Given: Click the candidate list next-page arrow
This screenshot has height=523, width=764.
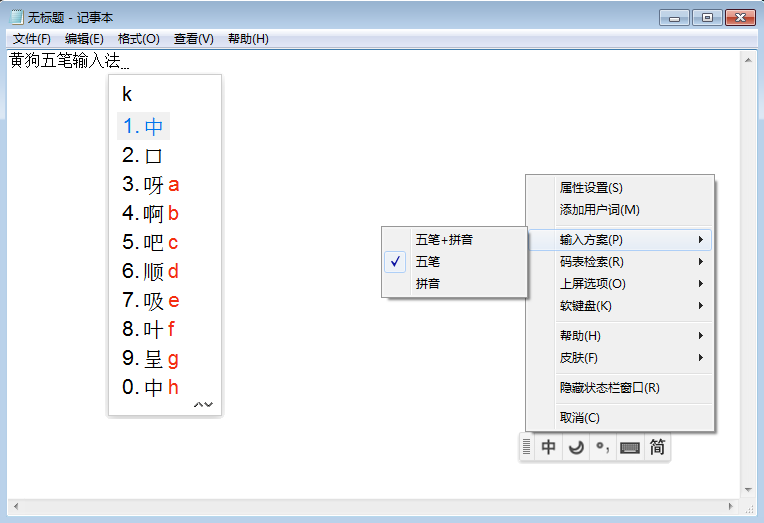Looking at the screenshot, I should [x=209, y=405].
